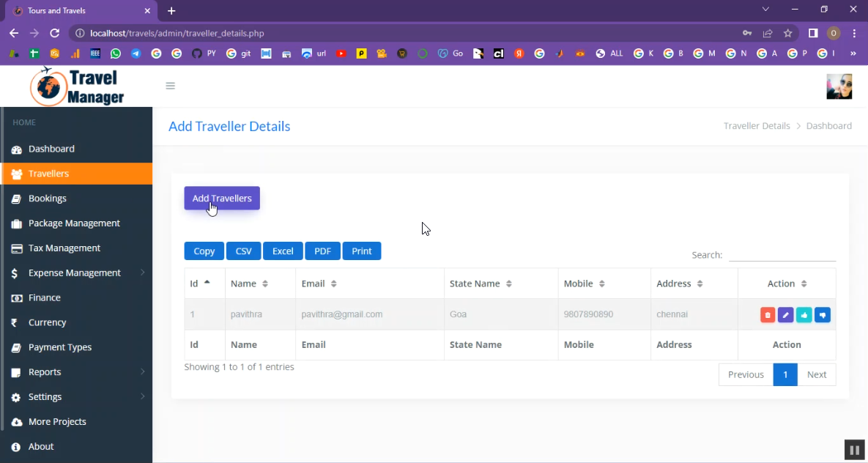The image size is (868, 463).
Task: Click the thumbs-down icon in pavithra's row
Action: point(822,315)
